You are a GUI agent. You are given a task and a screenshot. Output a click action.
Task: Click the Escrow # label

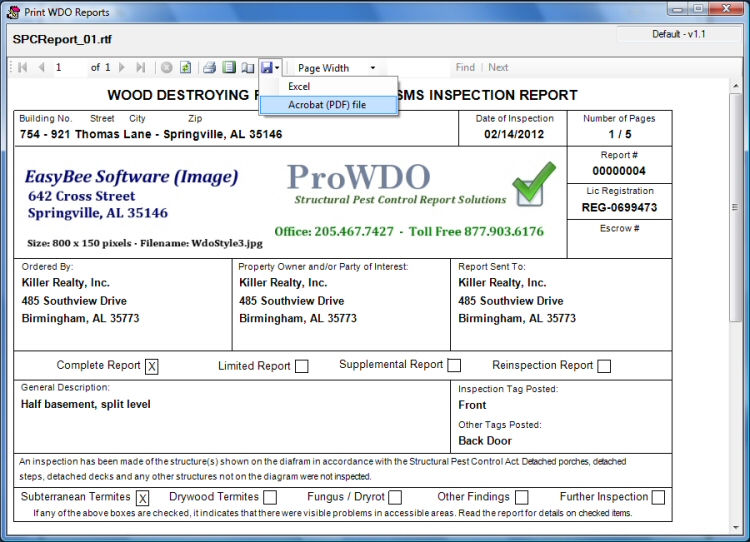coord(619,229)
